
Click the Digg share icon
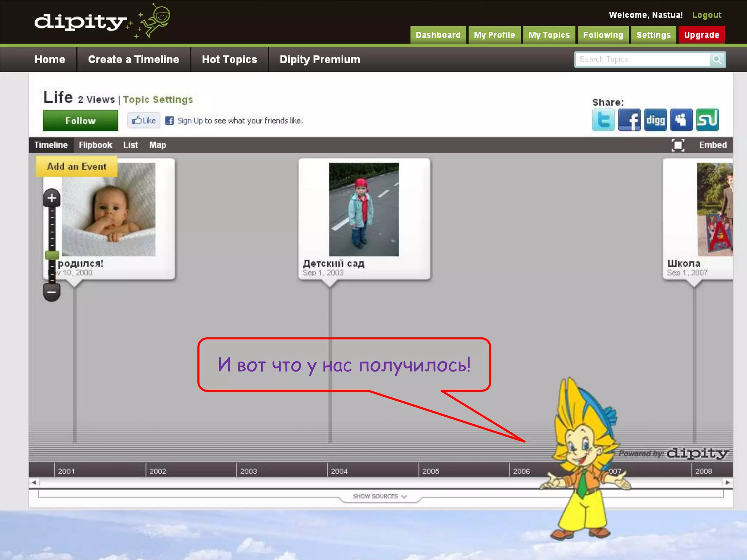[x=655, y=120]
